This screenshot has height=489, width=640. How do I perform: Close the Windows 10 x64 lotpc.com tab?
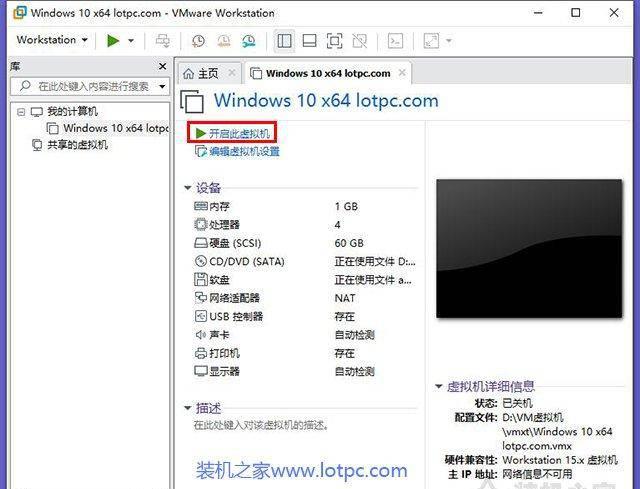[402, 73]
